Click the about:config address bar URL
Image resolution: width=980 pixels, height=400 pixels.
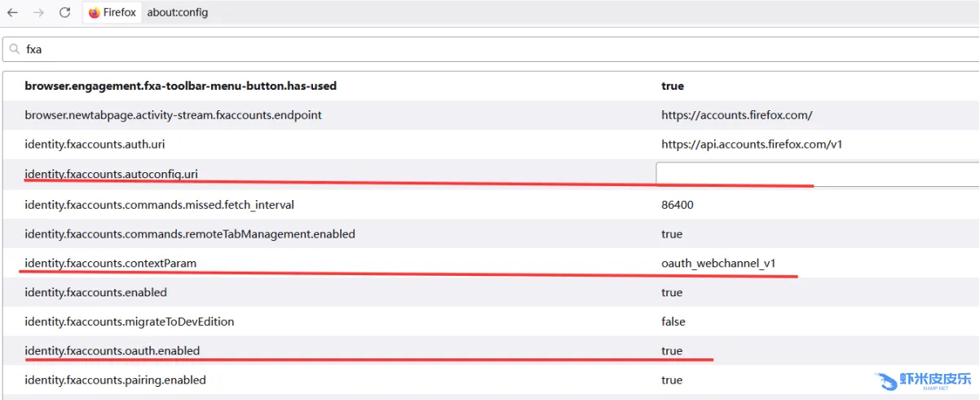point(178,13)
